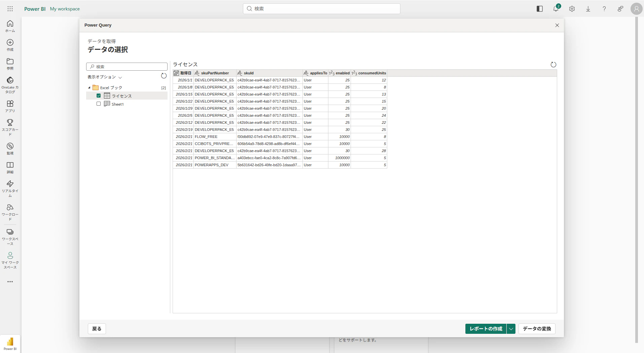This screenshot has width=644, height=353.
Task: Click the f30db892-07e9... skuId cell
Action: [269, 137]
